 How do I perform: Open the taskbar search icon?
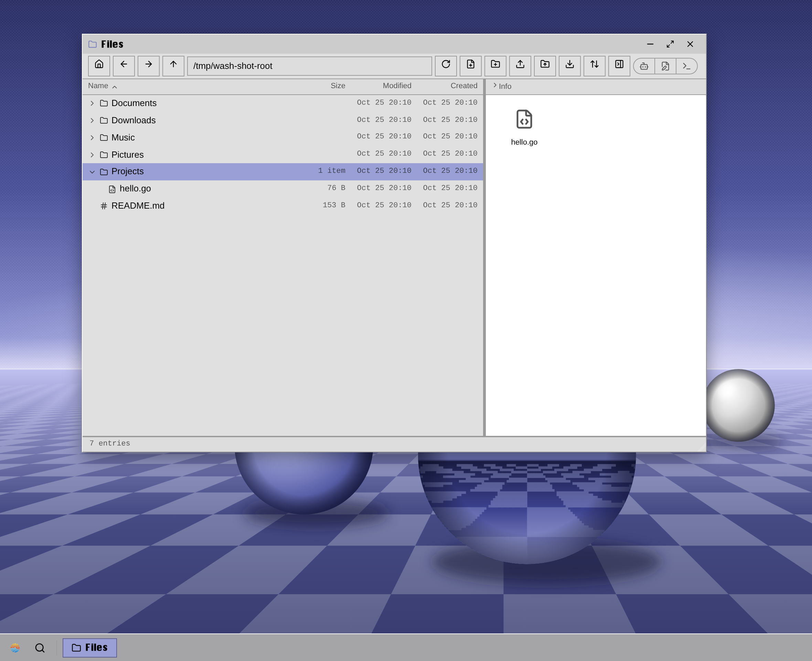point(40,648)
